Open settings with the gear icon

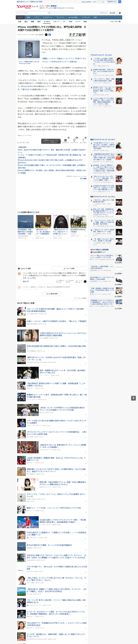120,13
